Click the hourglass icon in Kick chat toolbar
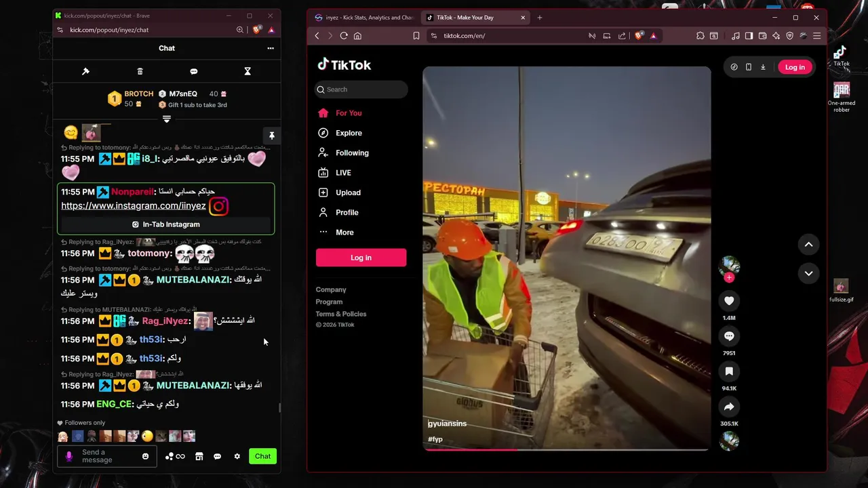This screenshot has height=488, width=868. (x=248, y=71)
